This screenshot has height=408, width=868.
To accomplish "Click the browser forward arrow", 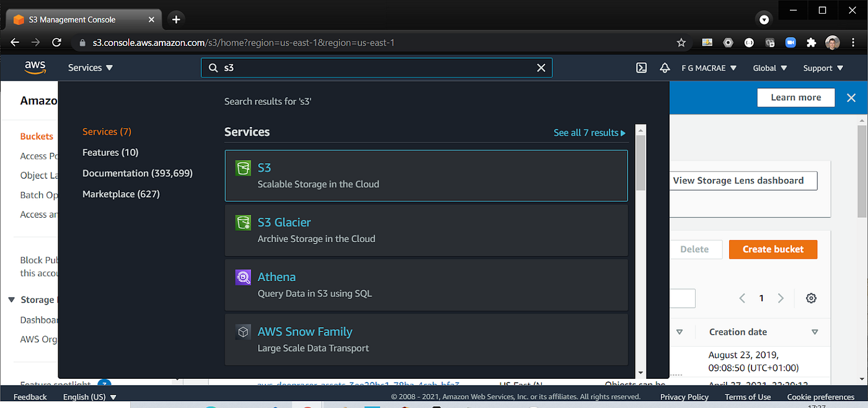I will 36,42.
